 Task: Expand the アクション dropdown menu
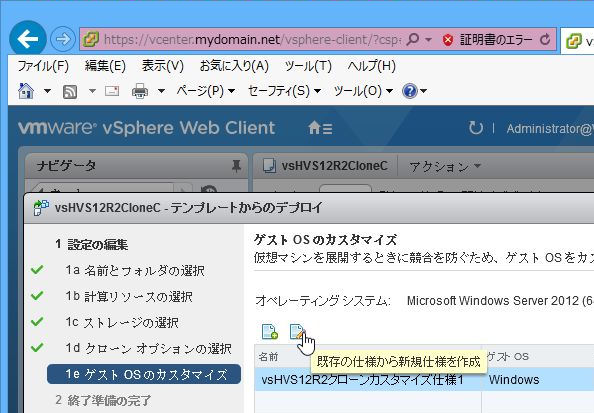(x=445, y=166)
